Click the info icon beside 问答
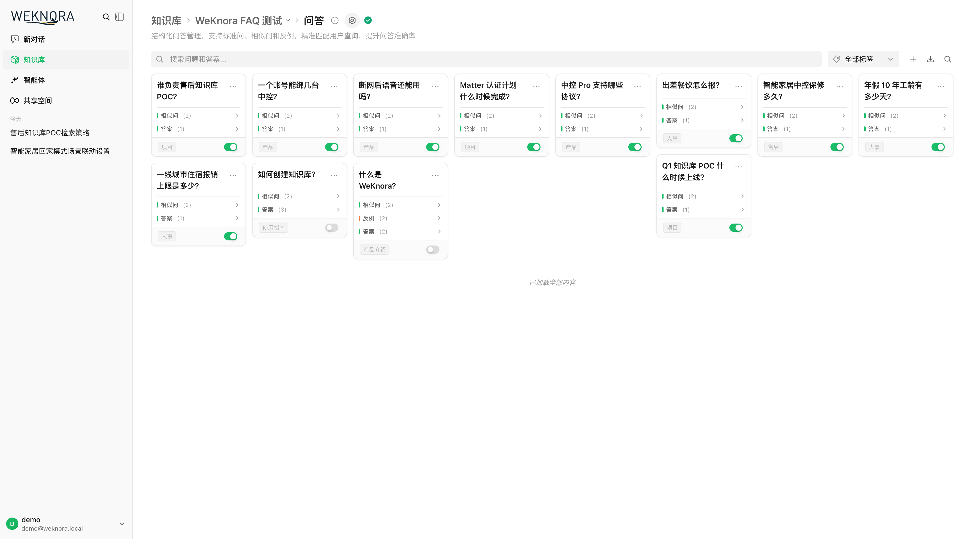Screen dimensions: 980x539 coord(335,20)
